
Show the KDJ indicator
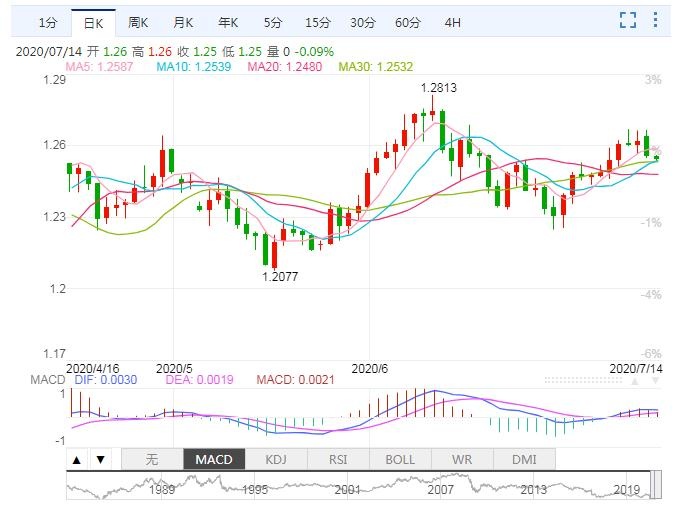click(276, 460)
